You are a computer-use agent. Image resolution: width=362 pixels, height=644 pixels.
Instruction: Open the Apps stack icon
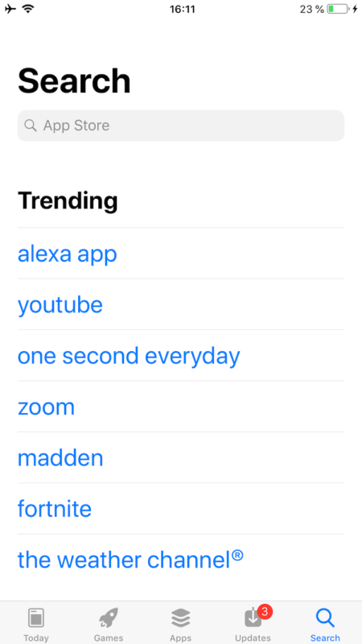(x=181, y=617)
